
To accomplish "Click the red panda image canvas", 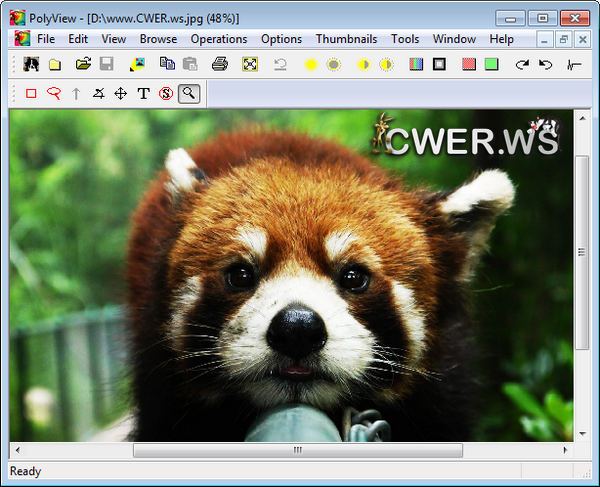I will point(292,275).
